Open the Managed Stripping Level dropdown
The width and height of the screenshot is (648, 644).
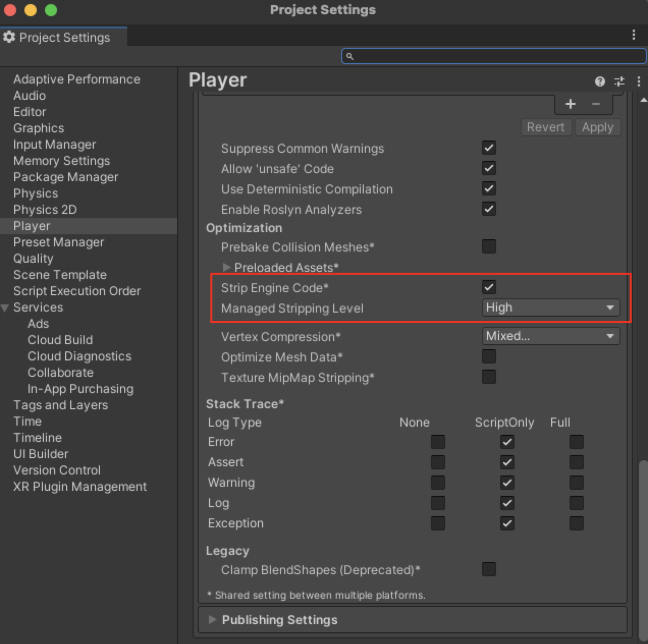[x=550, y=307]
